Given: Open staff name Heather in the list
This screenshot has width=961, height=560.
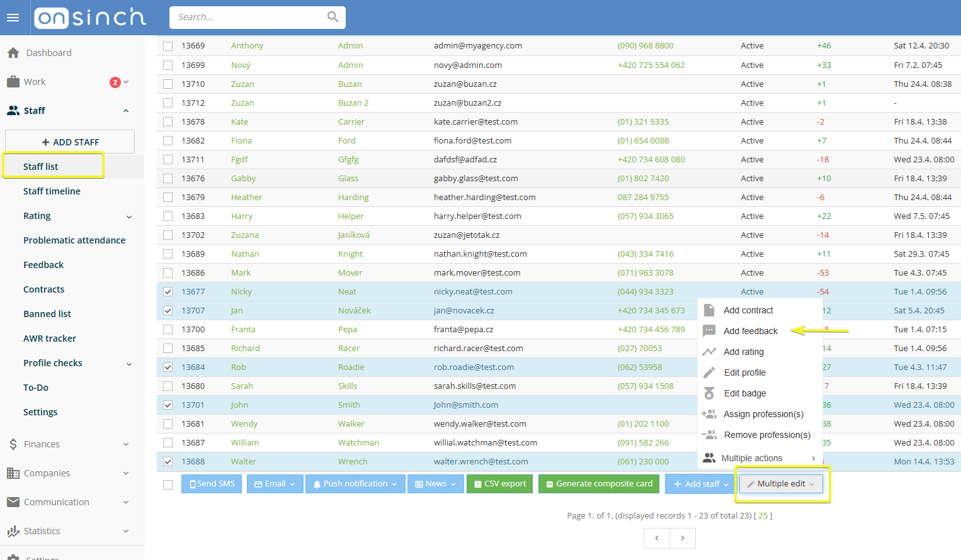Looking at the screenshot, I should pos(246,197).
